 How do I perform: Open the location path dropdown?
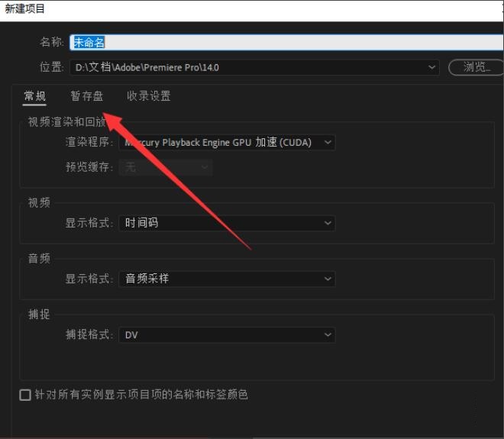254,67
